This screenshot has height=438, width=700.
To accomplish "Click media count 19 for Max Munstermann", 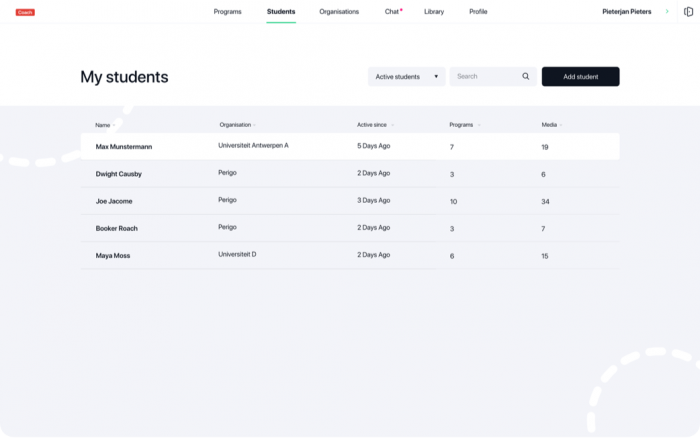I will 545,147.
